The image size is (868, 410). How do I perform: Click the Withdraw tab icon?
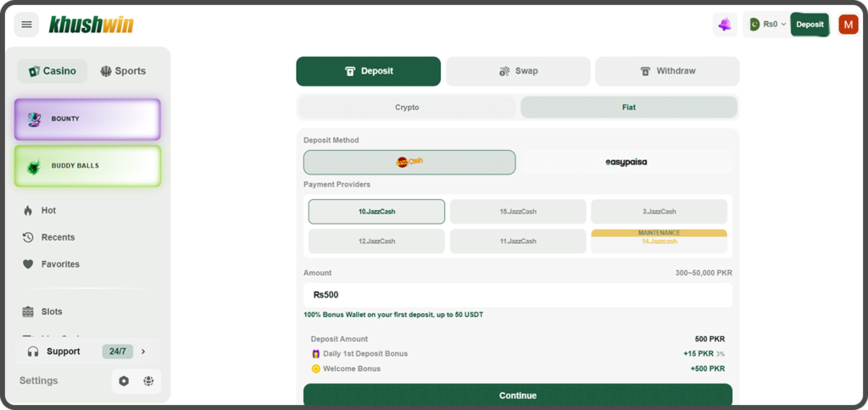click(645, 71)
